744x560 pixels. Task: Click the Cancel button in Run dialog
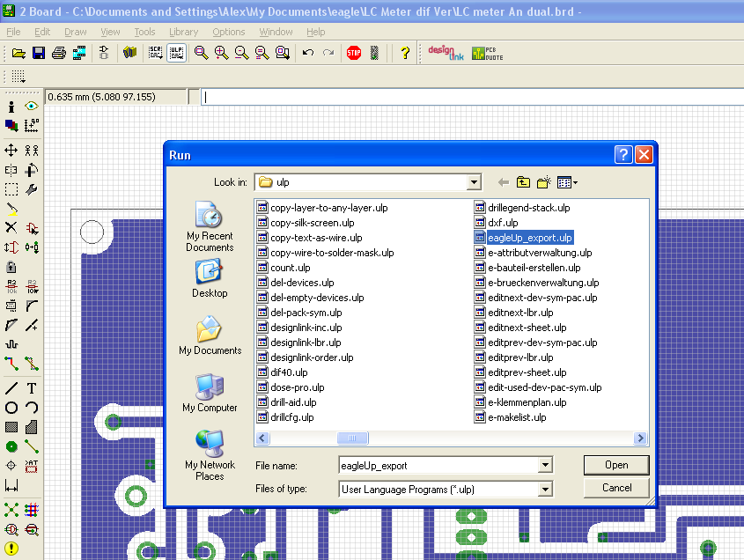coord(616,488)
